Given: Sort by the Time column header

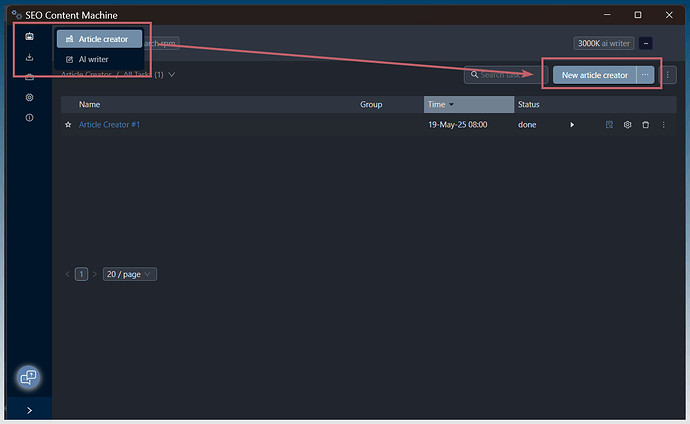Looking at the screenshot, I should point(469,104).
